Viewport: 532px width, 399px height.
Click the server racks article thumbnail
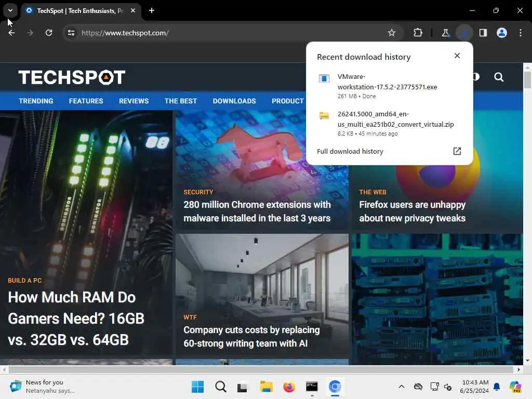pyautogui.click(x=437, y=299)
